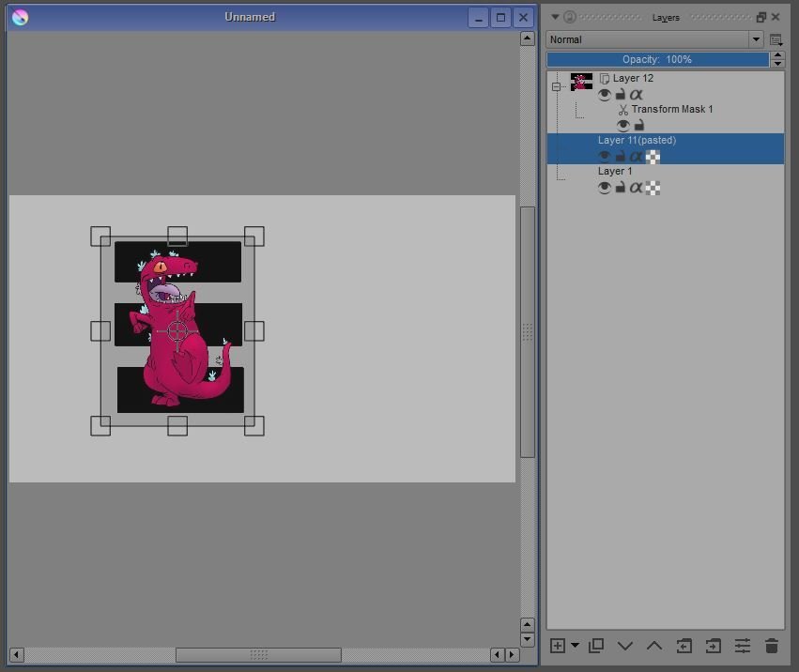Hide Layer 1 with its eye icon
Screen dimensions: 799x672
(605, 188)
